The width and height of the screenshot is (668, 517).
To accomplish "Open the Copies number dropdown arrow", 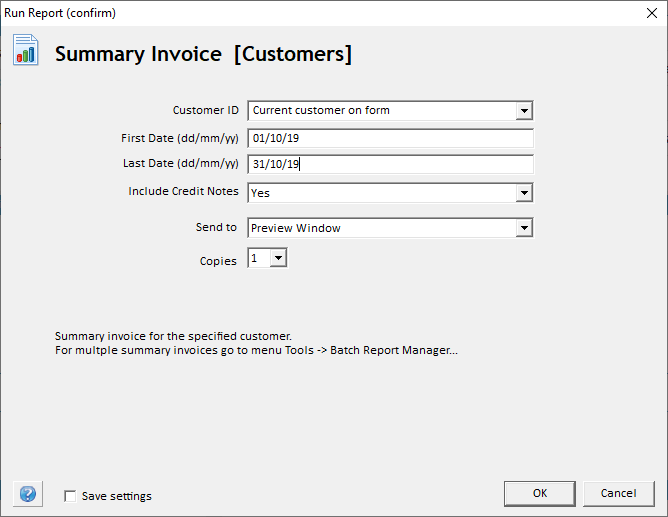I will click(x=278, y=259).
